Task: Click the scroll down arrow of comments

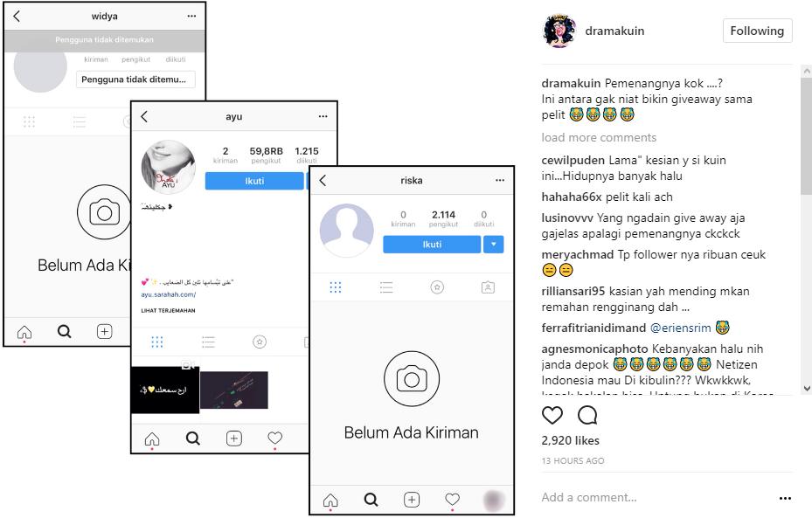Action: (x=806, y=388)
